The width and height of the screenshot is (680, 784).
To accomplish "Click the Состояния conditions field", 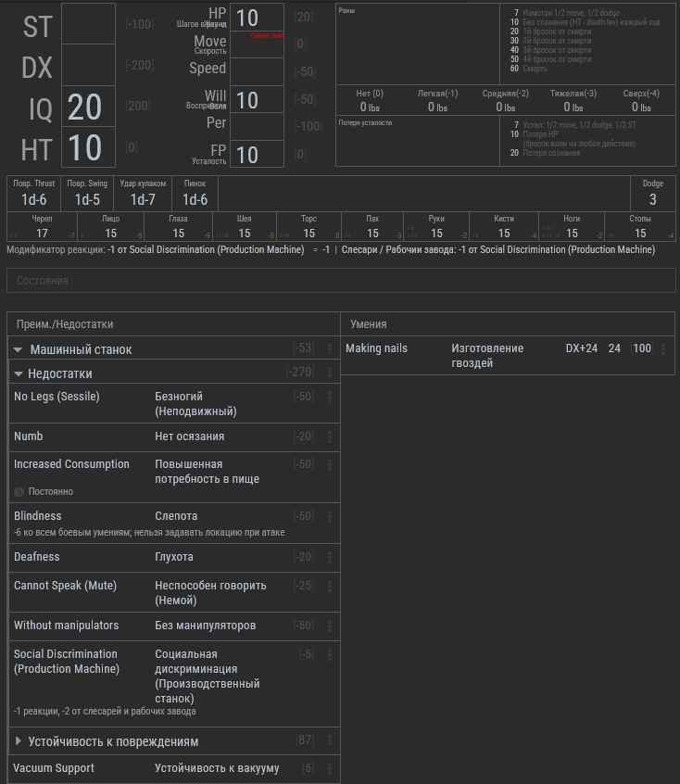I will 341,280.
